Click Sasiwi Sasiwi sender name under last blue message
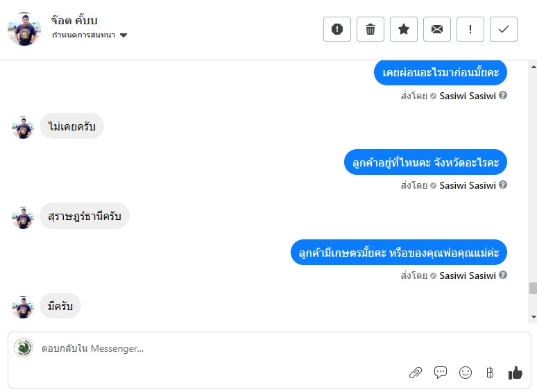 [468, 275]
